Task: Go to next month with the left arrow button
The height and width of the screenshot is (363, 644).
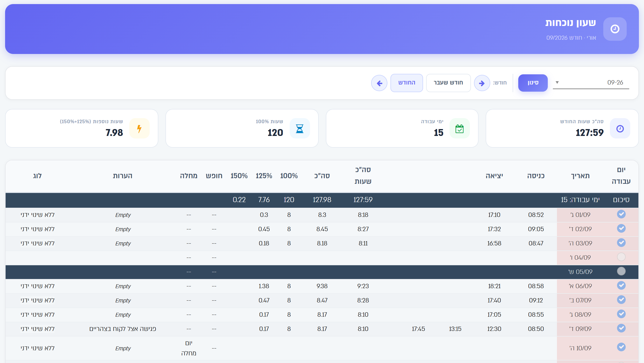Action: pos(379,83)
